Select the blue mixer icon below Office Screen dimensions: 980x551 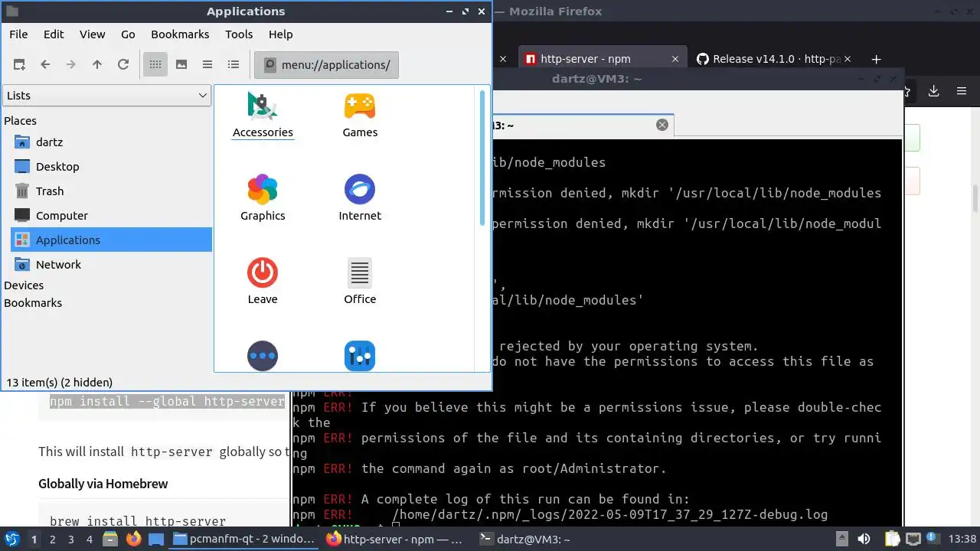[360, 356]
